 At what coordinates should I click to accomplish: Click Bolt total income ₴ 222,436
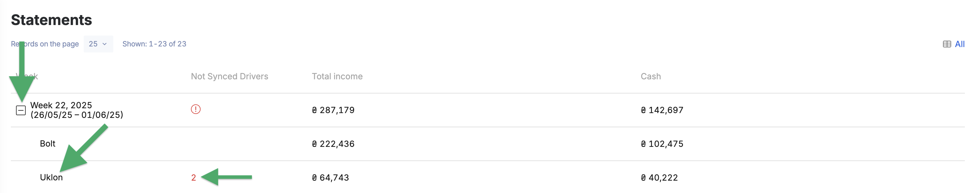point(333,144)
